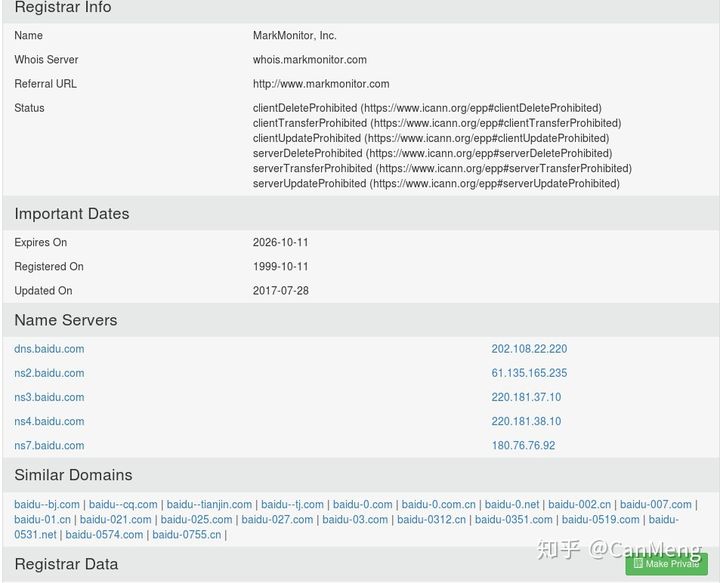Open similar domain baidu--tianjin.com
This screenshot has height=583, width=720.
click(209, 505)
